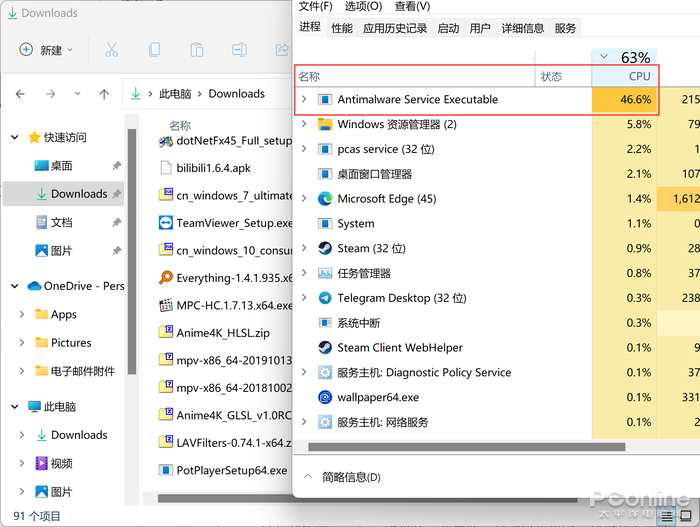Switch to the 性能 tab
Image resolution: width=700 pixels, height=527 pixels.
click(342, 28)
